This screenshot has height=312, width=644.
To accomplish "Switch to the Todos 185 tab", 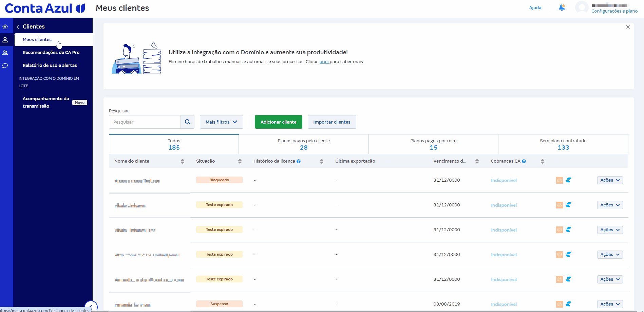I will pos(174,144).
